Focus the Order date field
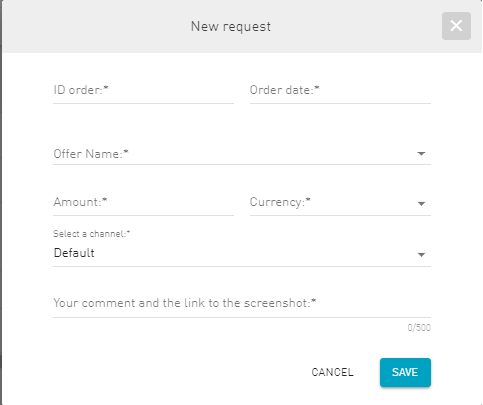 pos(340,90)
